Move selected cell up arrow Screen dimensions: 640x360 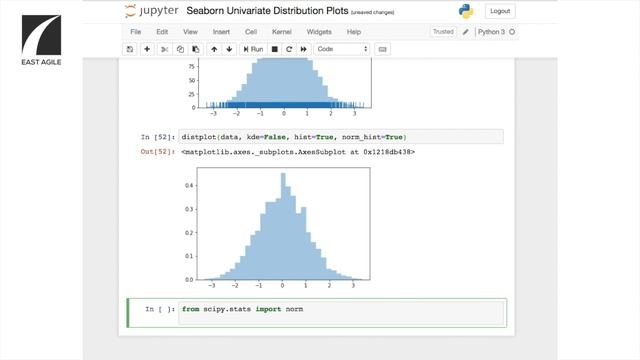point(214,49)
